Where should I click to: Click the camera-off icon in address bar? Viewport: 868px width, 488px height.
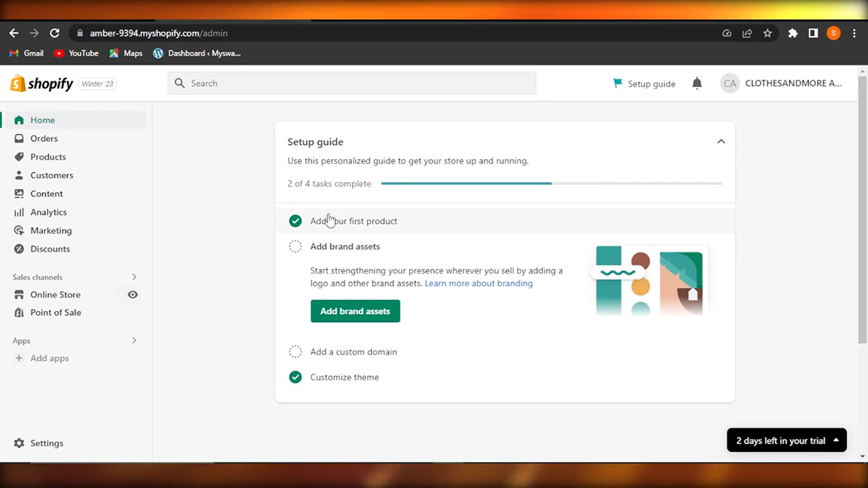coord(727,33)
